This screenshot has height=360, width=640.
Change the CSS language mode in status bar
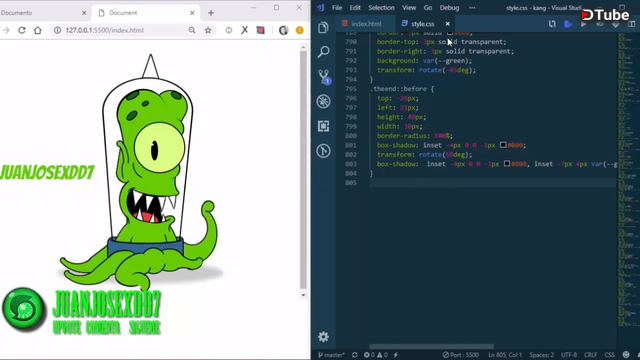(x=609, y=355)
